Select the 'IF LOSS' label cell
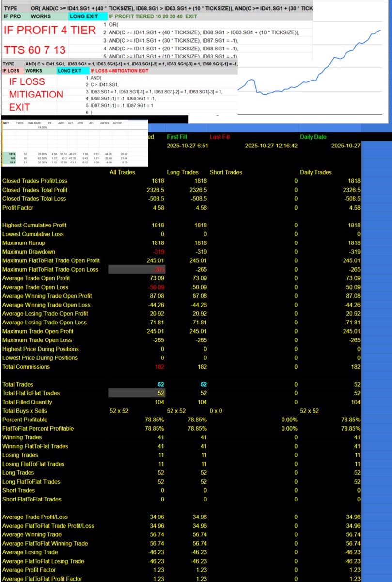392x582 pixels. (x=12, y=71)
